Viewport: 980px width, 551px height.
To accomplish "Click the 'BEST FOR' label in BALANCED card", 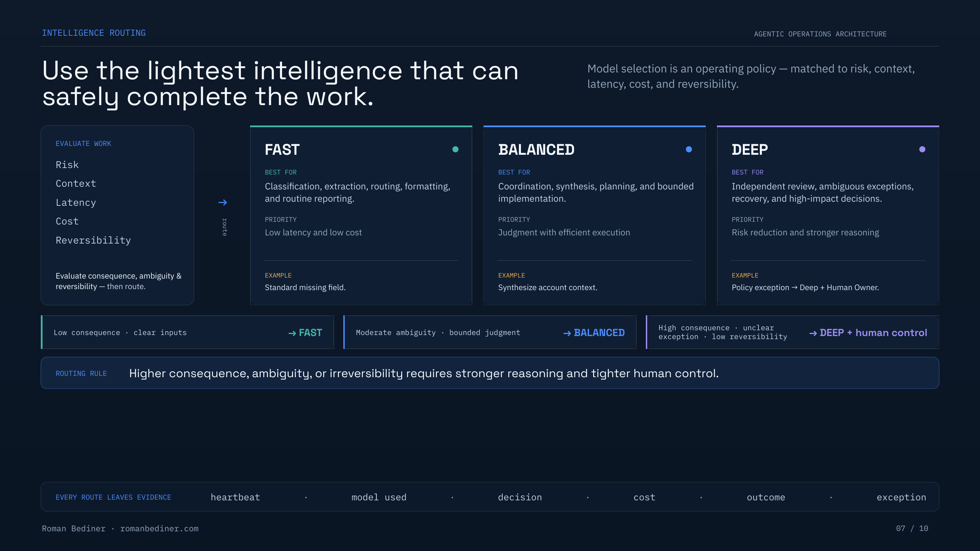I will tap(514, 172).
